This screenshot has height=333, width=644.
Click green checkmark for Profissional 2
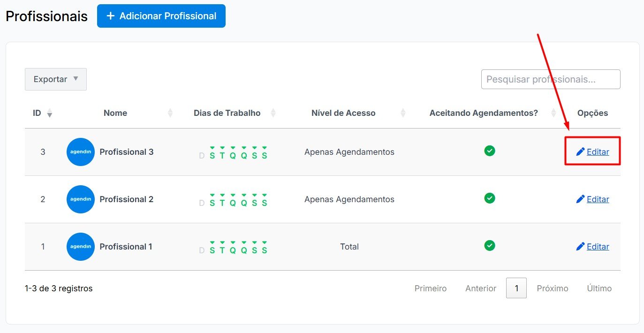click(x=490, y=198)
